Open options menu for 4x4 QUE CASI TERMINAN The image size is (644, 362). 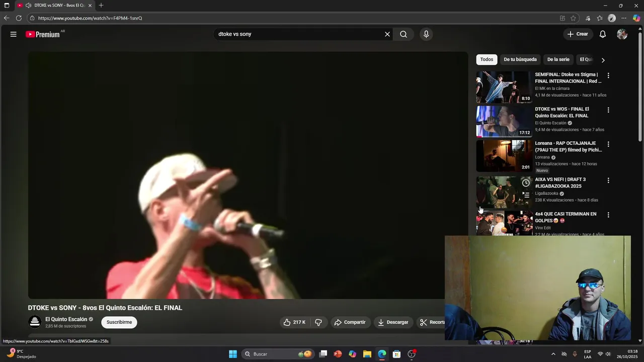coord(608,215)
